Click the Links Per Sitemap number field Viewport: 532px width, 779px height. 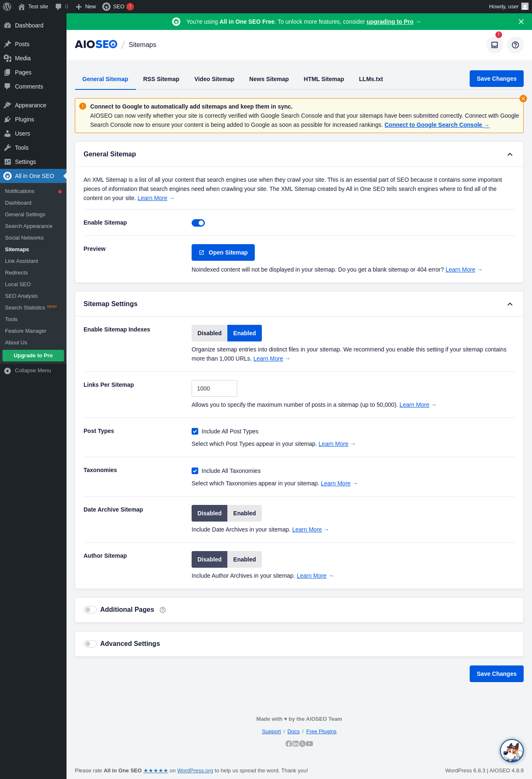214,388
